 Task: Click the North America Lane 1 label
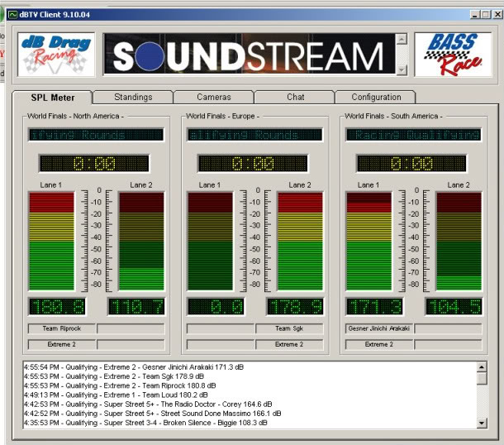pyautogui.click(x=50, y=185)
